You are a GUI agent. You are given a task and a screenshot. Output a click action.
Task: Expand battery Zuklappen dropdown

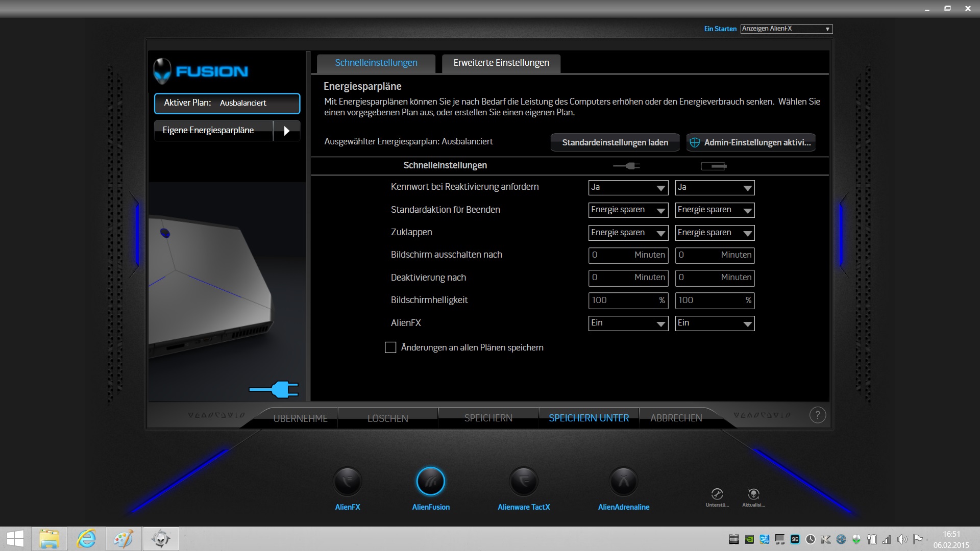(x=715, y=233)
